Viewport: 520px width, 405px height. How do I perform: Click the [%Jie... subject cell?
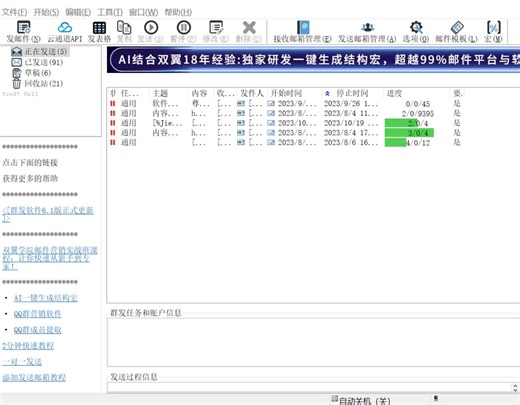(x=167, y=123)
